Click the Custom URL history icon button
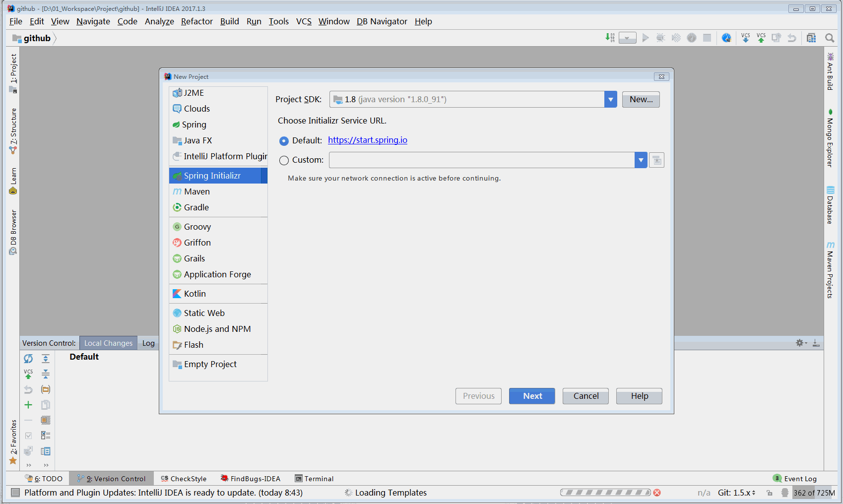Screen dimensions: 843x504 click(656, 160)
